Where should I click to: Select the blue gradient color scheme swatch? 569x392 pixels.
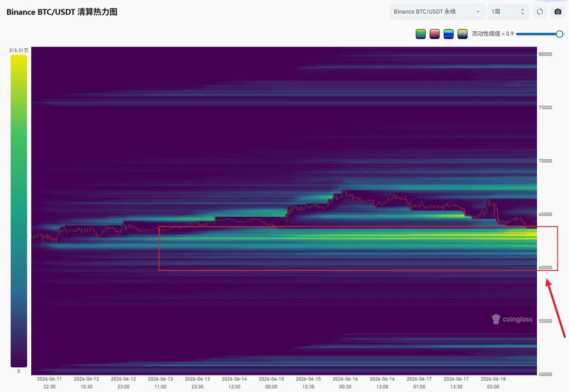[448, 34]
